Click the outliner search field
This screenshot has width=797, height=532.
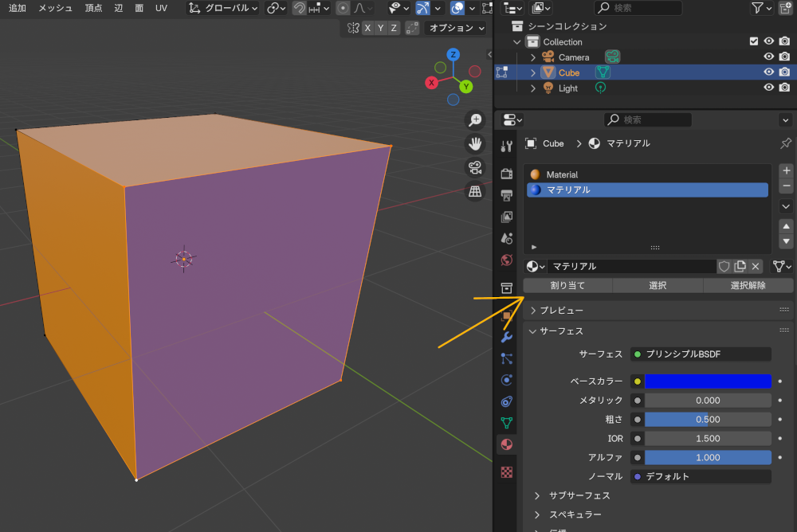point(638,8)
